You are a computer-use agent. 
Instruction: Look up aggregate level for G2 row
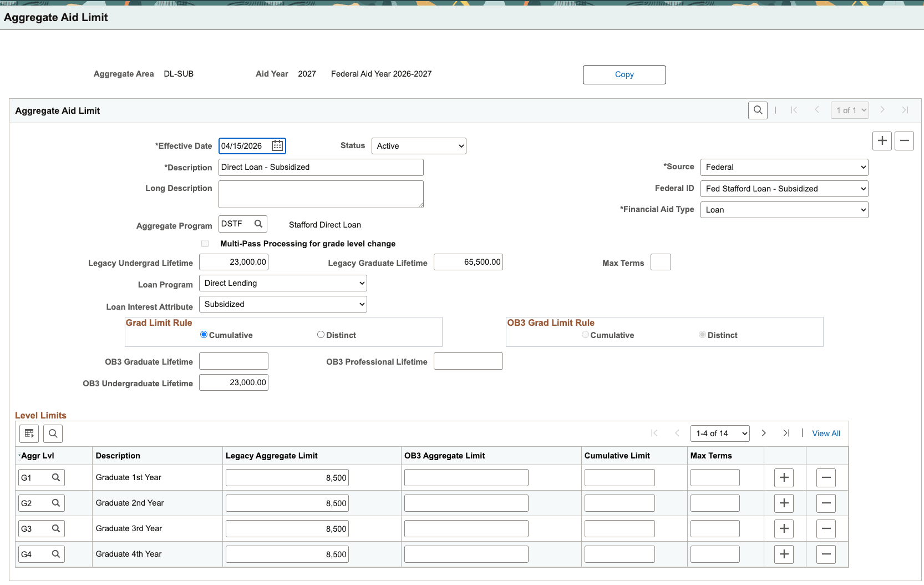pos(56,503)
